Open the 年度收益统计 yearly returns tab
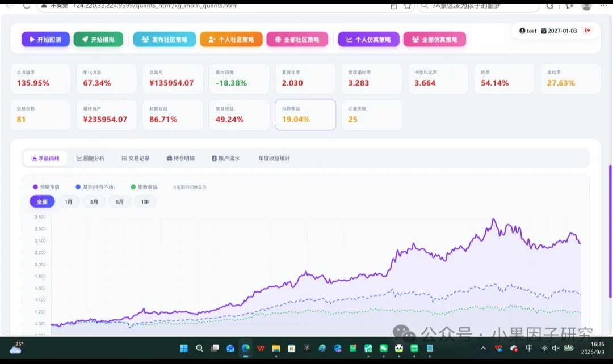This screenshot has height=364, width=613. coord(274,158)
